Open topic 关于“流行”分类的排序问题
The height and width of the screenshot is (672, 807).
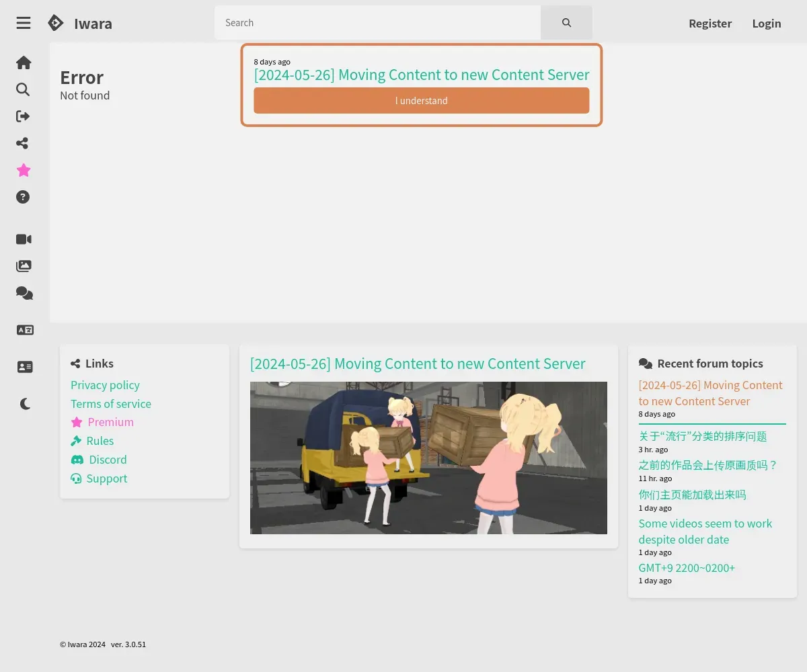(703, 436)
